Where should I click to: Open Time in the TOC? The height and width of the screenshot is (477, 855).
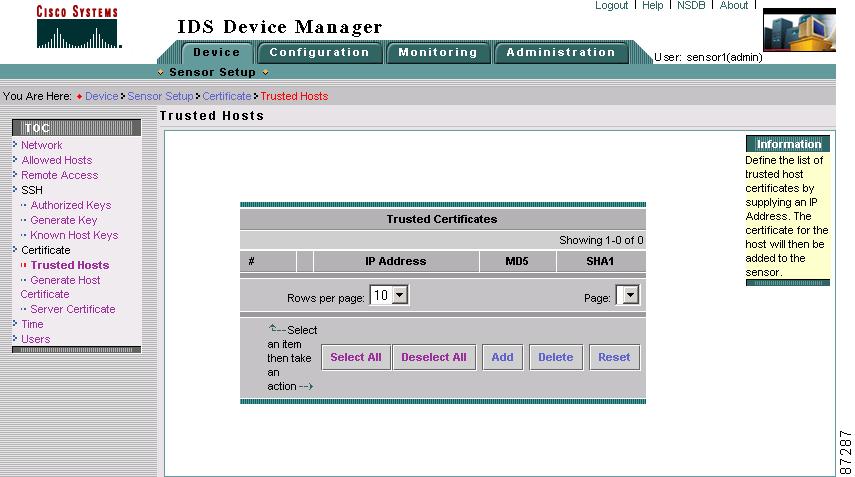coord(32,324)
